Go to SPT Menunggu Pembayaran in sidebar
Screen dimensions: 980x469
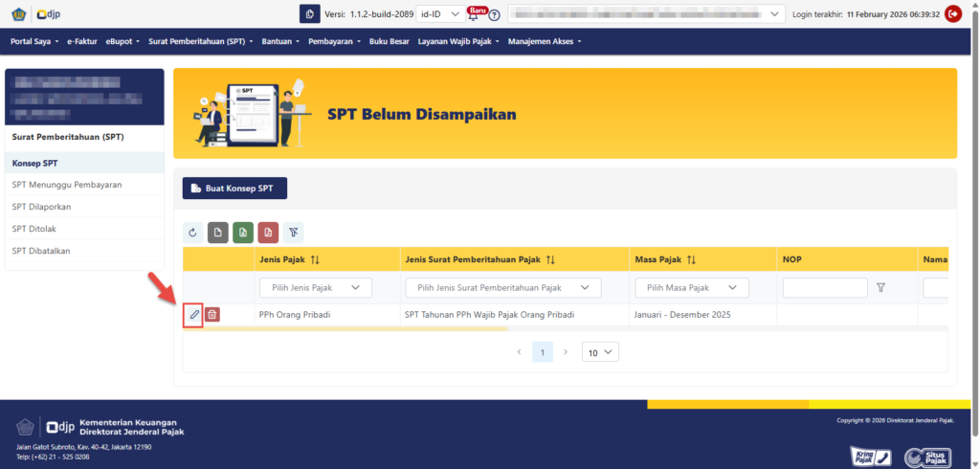pyautogui.click(x=67, y=185)
